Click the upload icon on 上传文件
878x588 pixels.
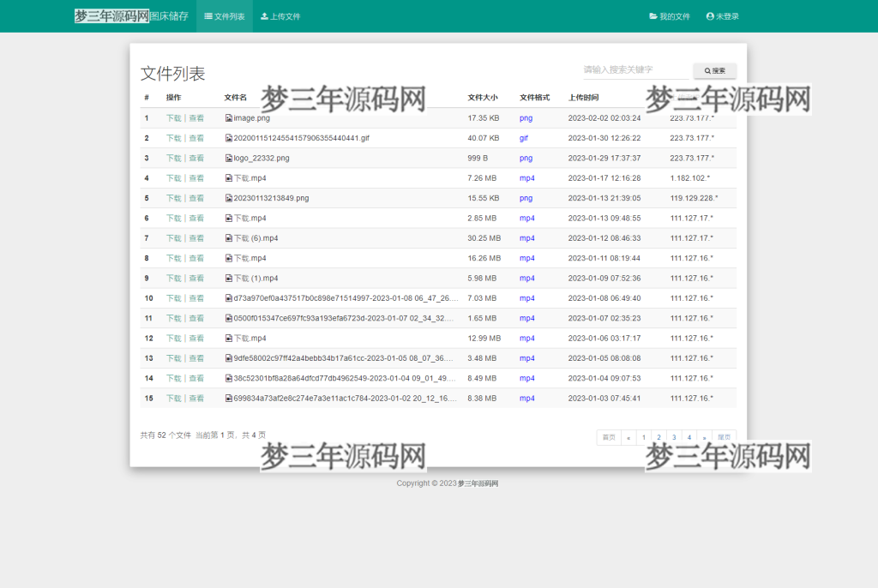click(x=266, y=15)
